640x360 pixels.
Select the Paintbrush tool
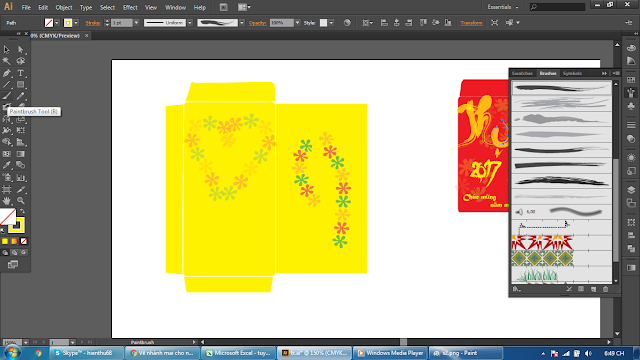pos(7,96)
